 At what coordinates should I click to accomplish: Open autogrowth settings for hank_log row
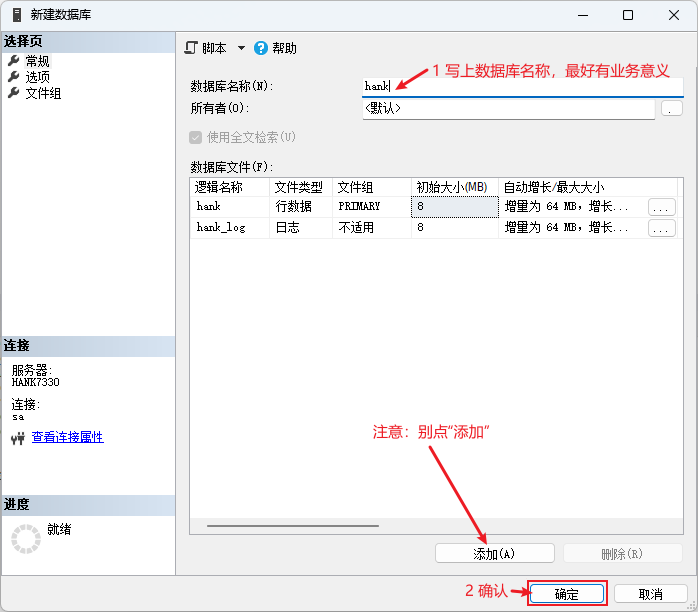[662, 228]
